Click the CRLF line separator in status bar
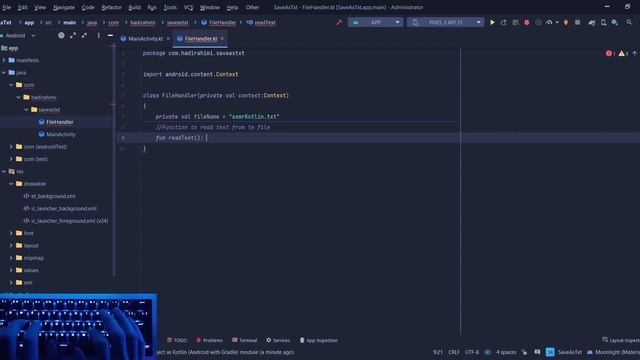 point(453,352)
